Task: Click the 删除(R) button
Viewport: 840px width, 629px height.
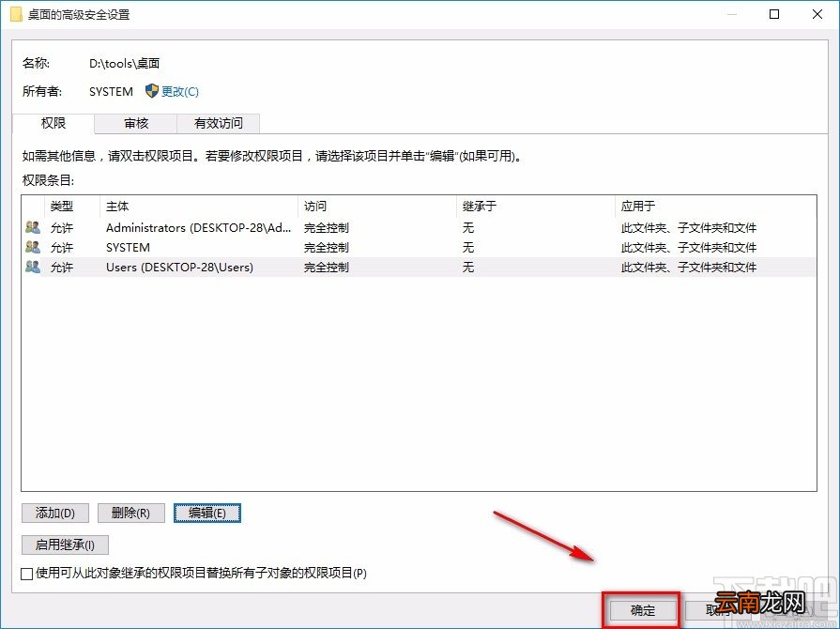Action: [x=130, y=513]
